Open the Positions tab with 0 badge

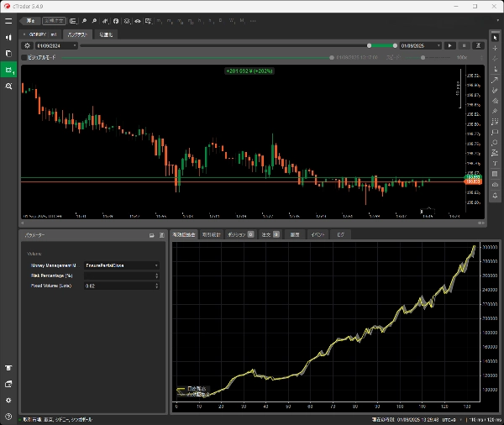point(241,234)
